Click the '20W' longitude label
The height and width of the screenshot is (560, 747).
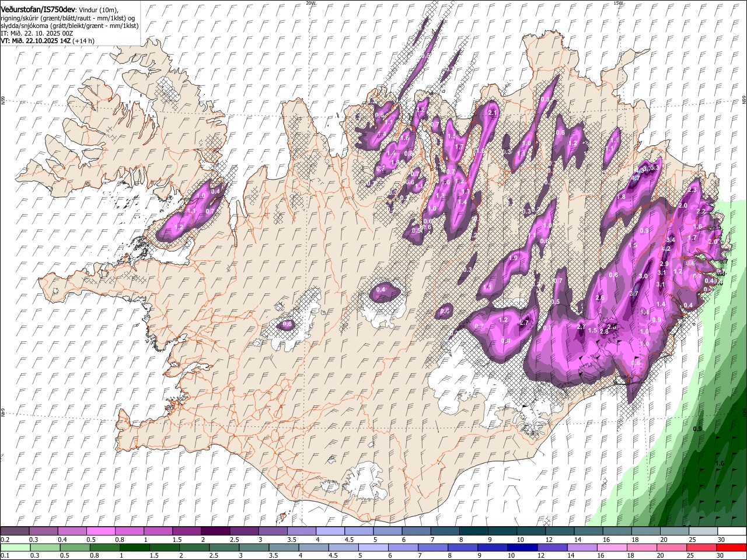coord(310,3)
